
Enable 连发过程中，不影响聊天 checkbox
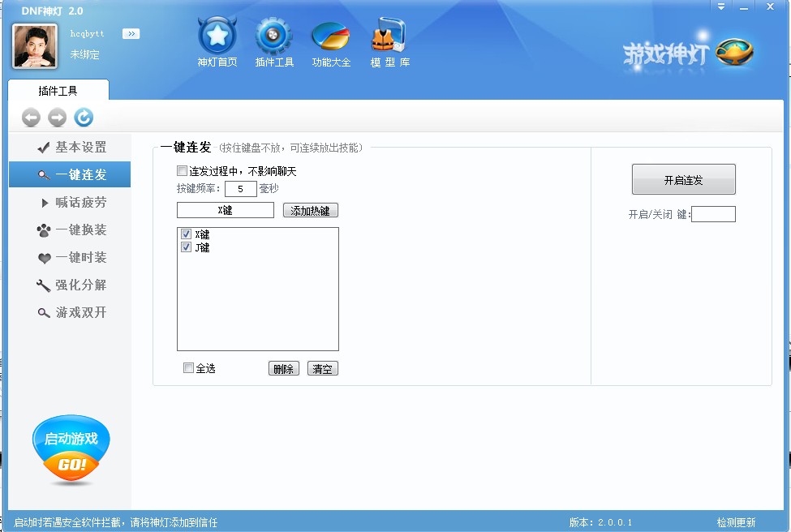pyautogui.click(x=182, y=171)
